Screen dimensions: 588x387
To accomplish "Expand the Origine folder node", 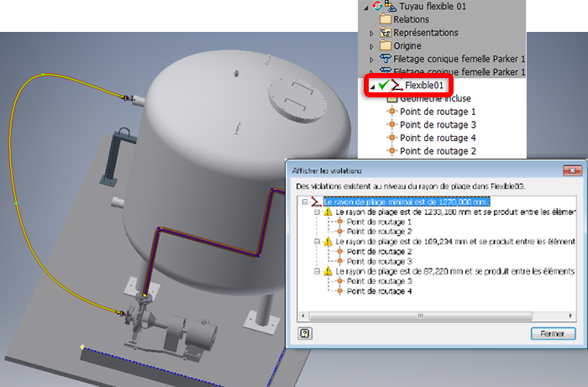I will [371, 46].
